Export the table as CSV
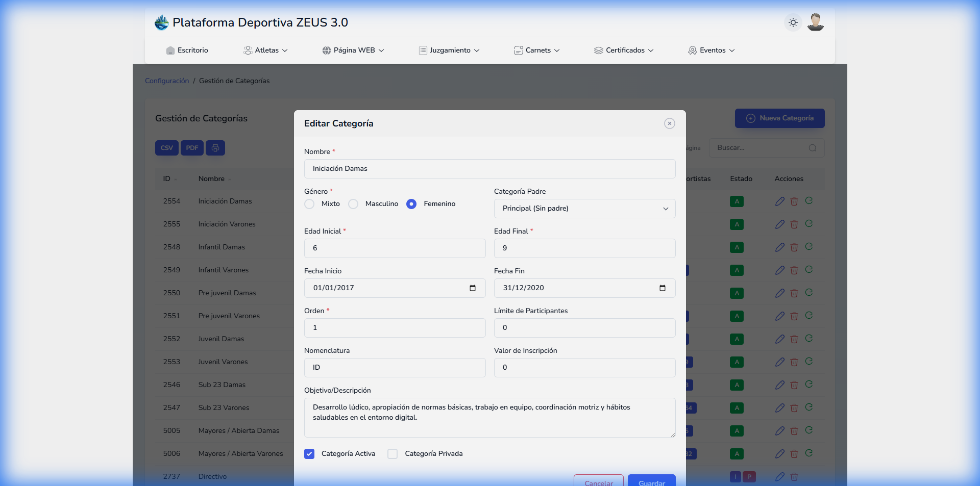Viewport: 980px width, 486px height. [166, 148]
